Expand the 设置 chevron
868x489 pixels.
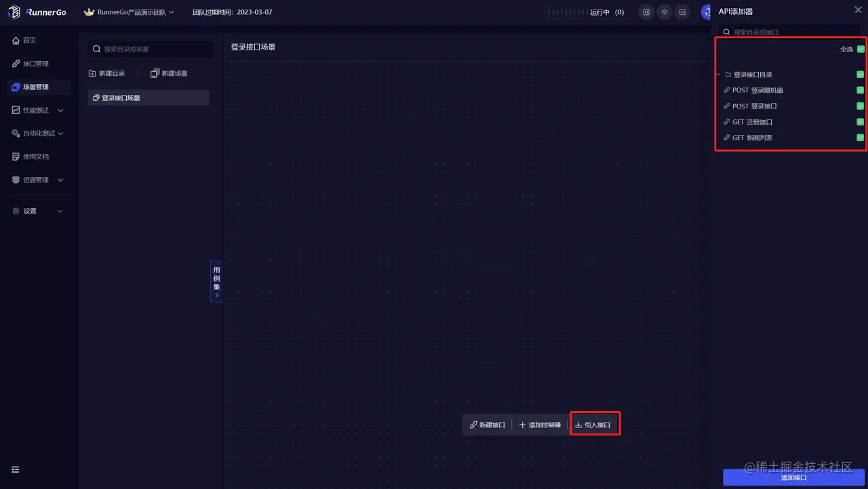pyautogui.click(x=60, y=211)
